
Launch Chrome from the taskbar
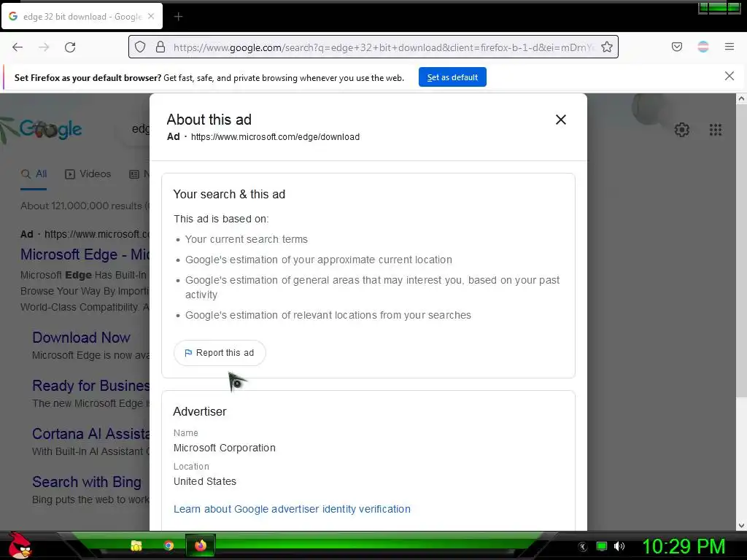point(169,545)
